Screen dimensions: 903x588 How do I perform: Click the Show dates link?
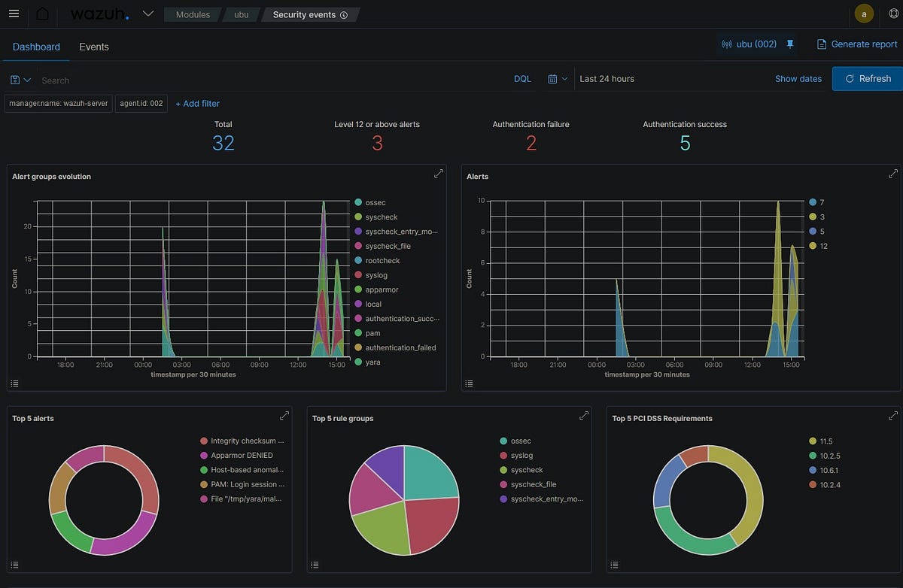[798, 78]
